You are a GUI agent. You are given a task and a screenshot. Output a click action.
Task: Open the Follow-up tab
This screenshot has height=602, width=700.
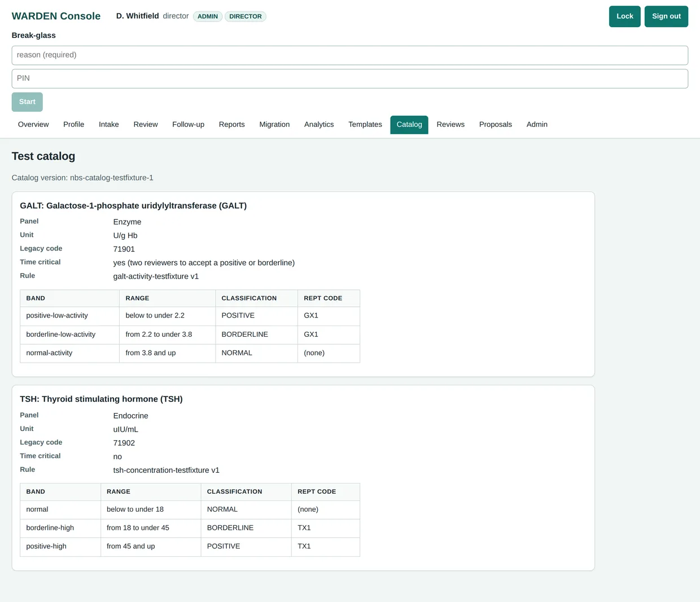tap(188, 125)
